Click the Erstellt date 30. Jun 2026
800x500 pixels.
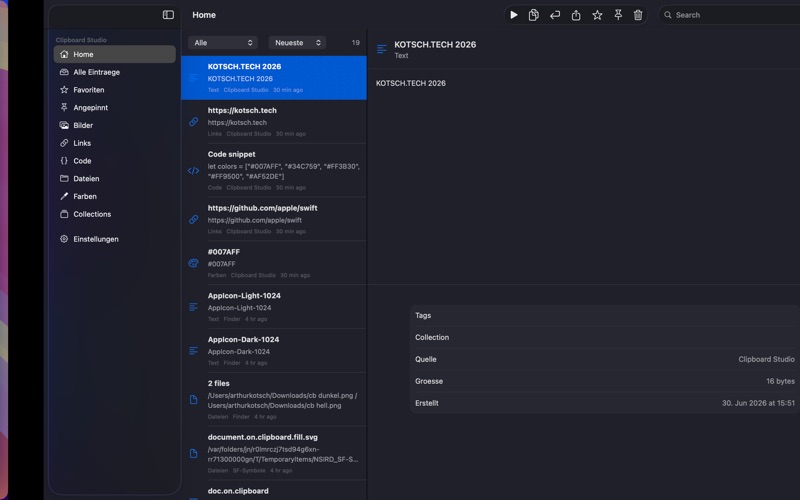pos(758,403)
